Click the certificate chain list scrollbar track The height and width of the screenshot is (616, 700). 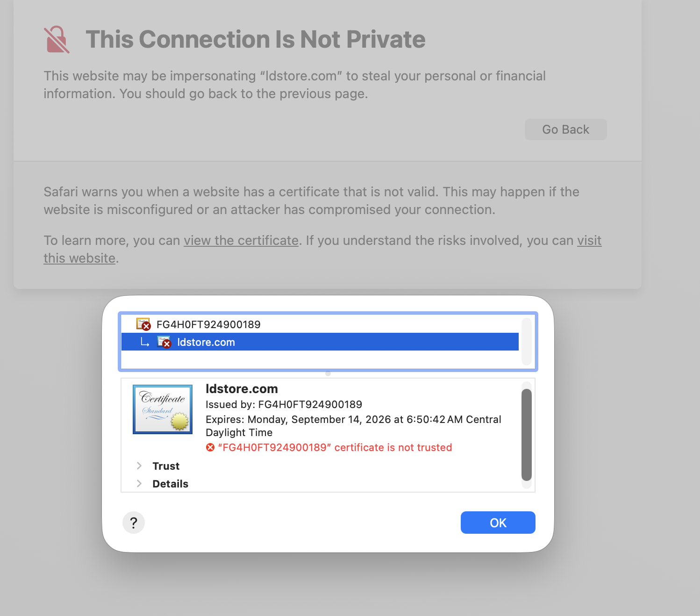click(x=527, y=341)
